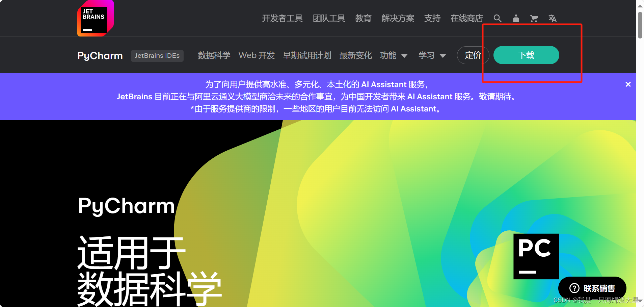Open the language switcher icon
The image size is (644, 307).
coord(553,18)
